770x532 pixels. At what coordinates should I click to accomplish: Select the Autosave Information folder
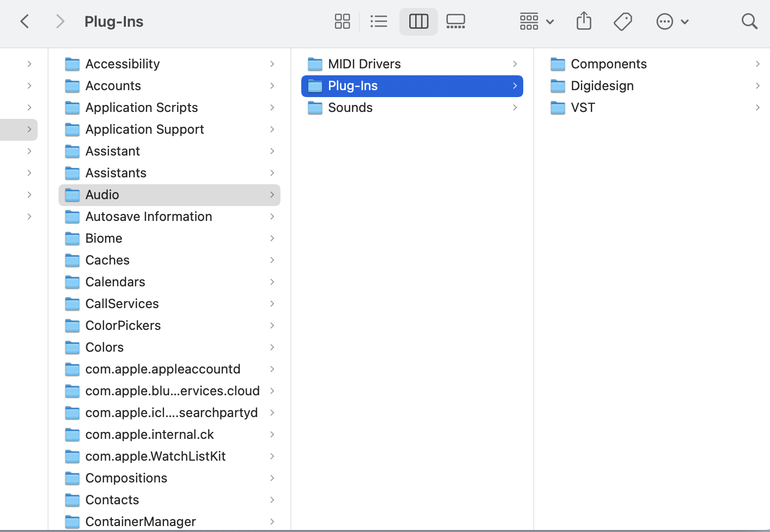click(169, 216)
